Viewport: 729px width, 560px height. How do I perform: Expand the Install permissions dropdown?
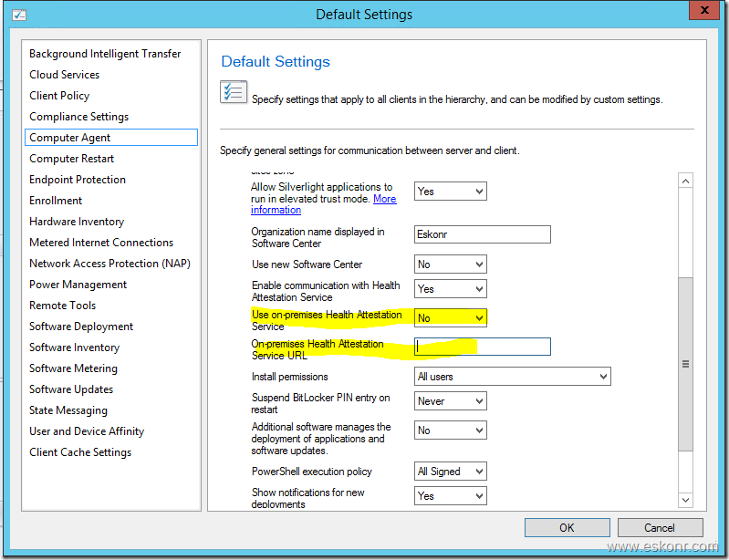[x=512, y=377]
